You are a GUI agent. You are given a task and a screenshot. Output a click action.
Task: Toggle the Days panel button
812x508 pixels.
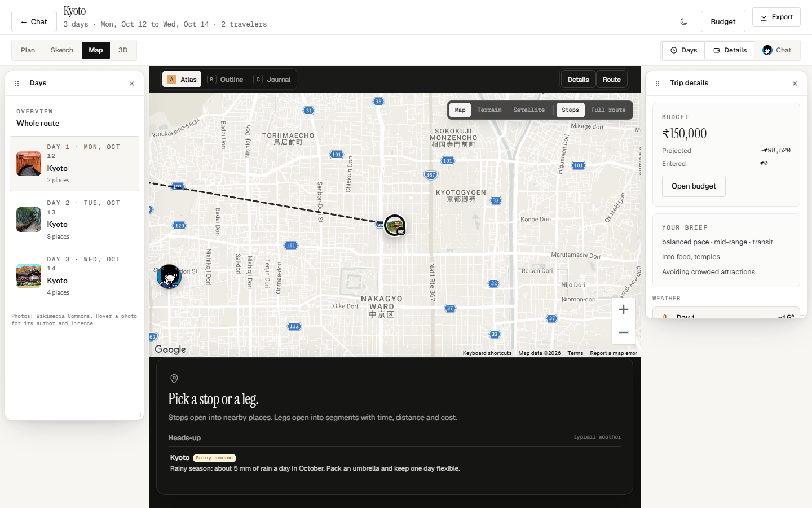coord(683,50)
